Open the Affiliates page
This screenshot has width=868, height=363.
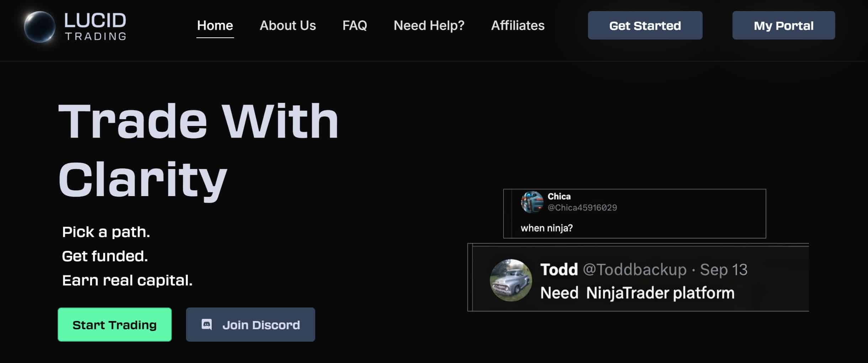coord(518,26)
